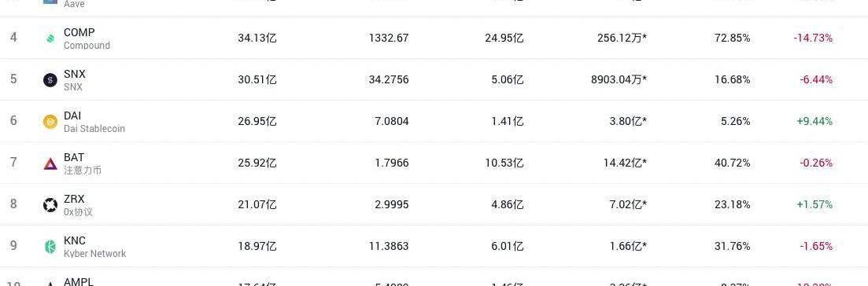Click ZRX market cap 21.07亿
This screenshot has width=868, height=286.
(x=257, y=205)
